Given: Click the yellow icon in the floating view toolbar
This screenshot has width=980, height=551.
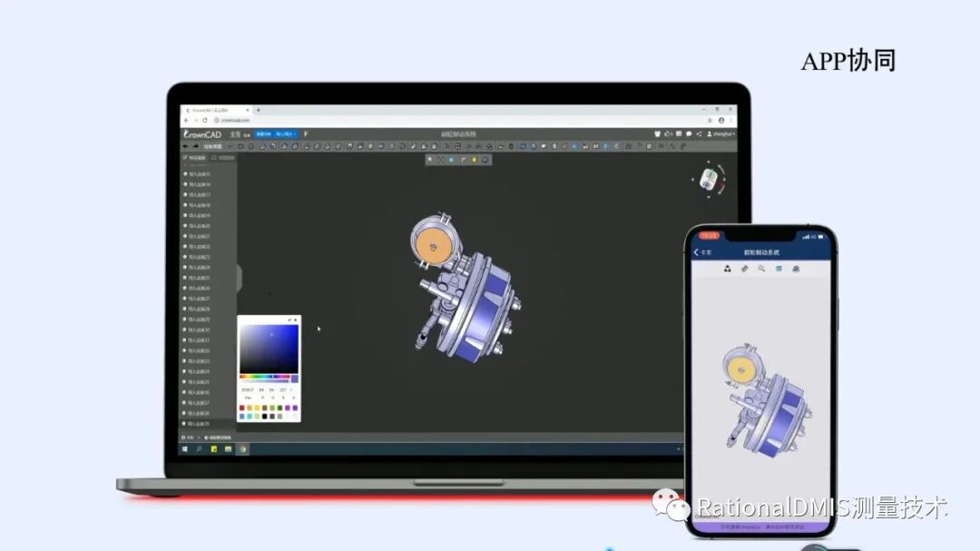Looking at the screenshot, I should coord(475,160).
